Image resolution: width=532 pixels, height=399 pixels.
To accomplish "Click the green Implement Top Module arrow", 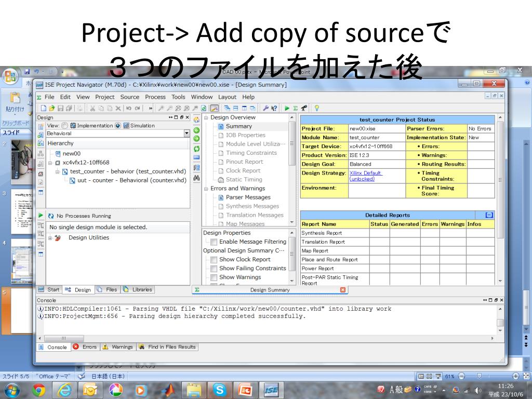I will (x=287, y=109).
